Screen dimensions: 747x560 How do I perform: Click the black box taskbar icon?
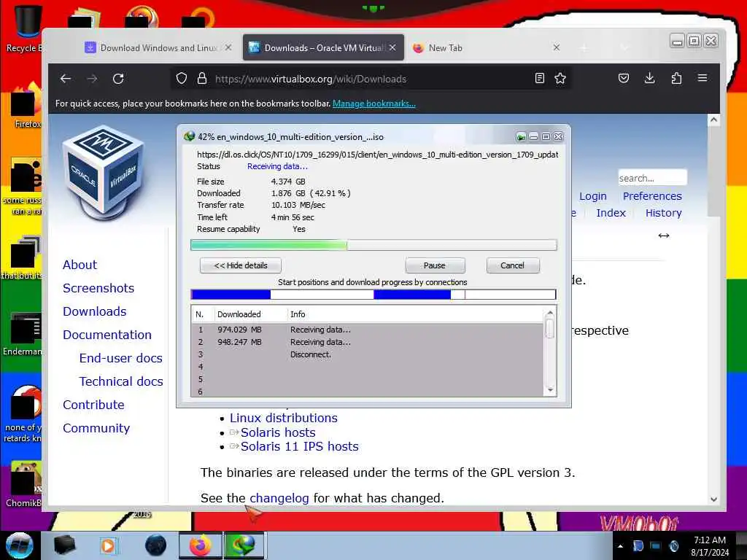(x=65, y=545)
